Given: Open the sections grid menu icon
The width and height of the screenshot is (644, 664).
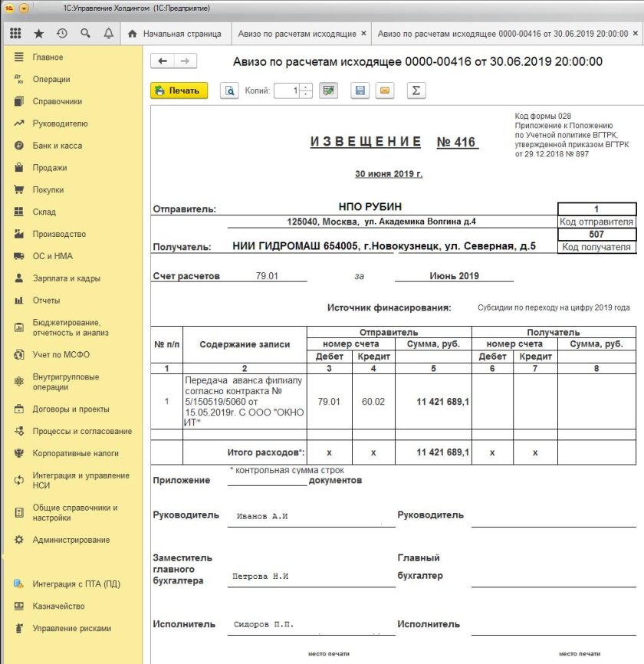Looking at the screenshot, I should pos(15,34).
